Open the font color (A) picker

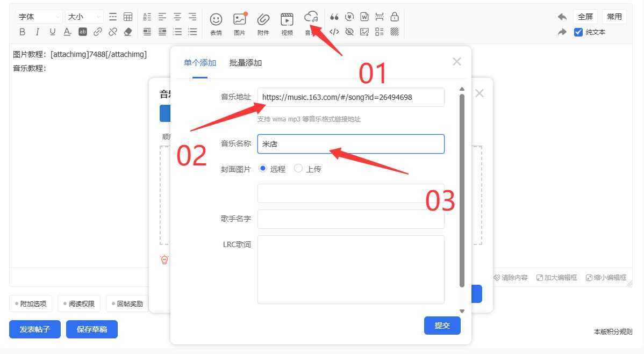pos(67,32)
